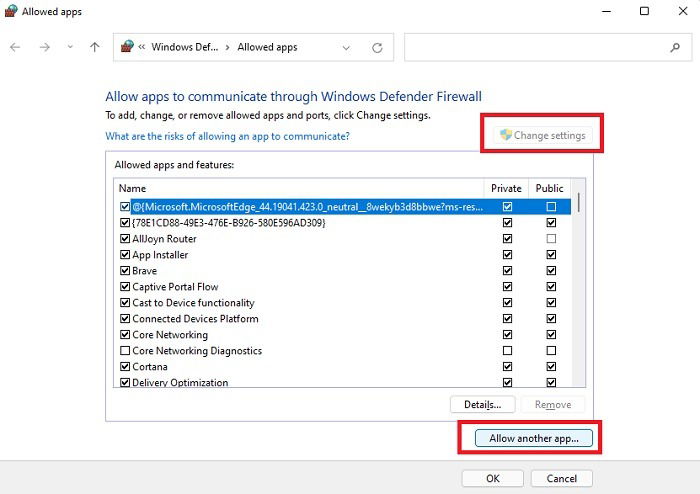The height and width of the screenshot is (494, 700).
Task: Click the Forward navigation arrow
Action: 45,47
